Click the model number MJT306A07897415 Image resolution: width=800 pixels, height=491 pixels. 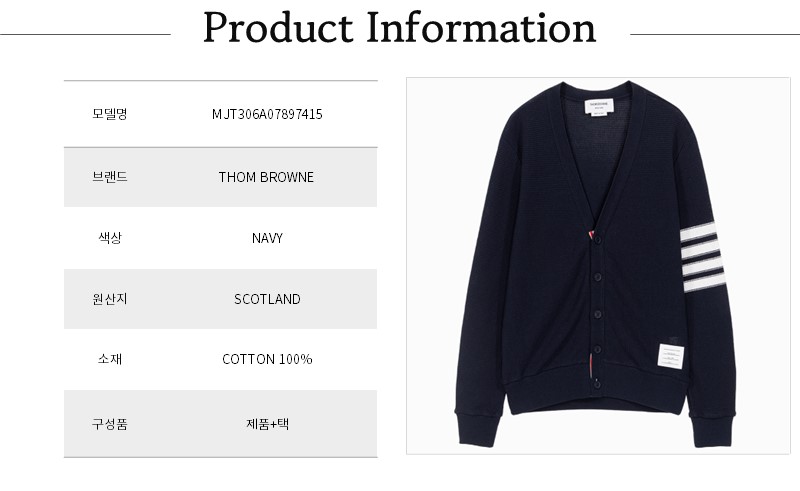click(x=267, y=114)
